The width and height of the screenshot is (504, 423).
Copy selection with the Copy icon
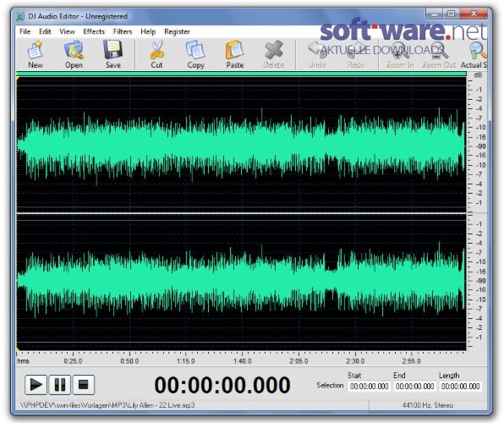[195, 50]
